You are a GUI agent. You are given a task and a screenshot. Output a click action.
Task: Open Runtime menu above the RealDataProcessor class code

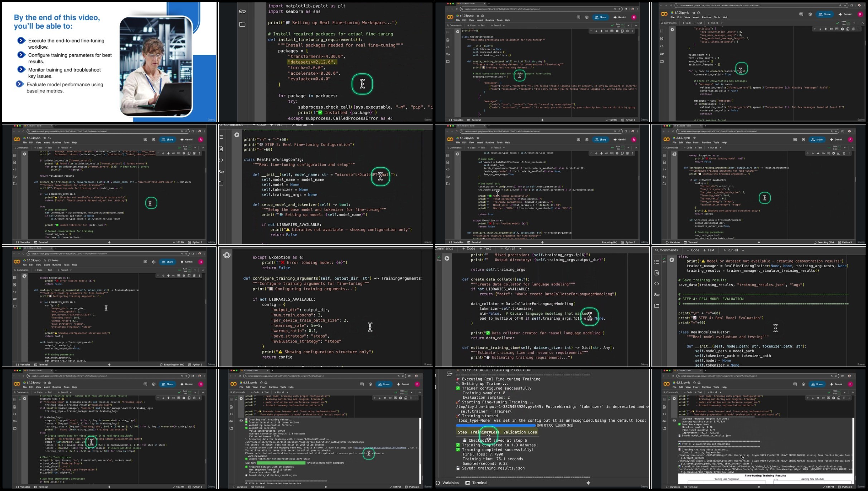pos(490,20)
